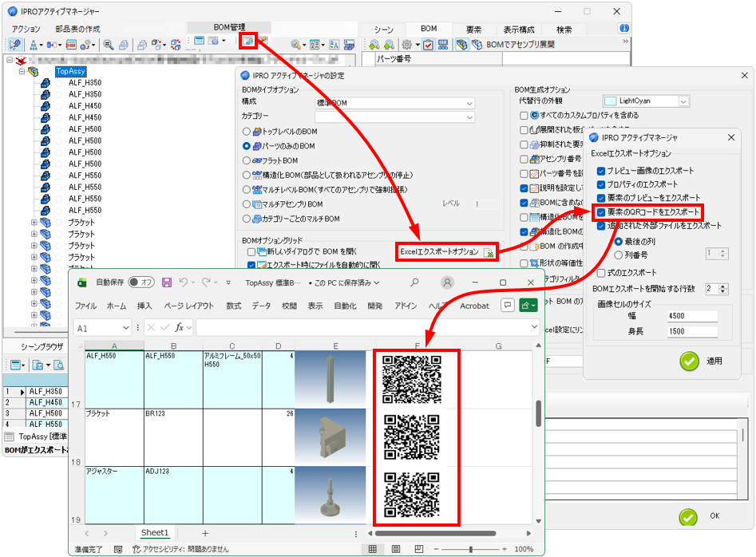Image resolution: width=756 pixels, height=557 pixels.
Task: Toggle 追加された外部ファイルをエクスポート checkbox
Action: [601, 226]
